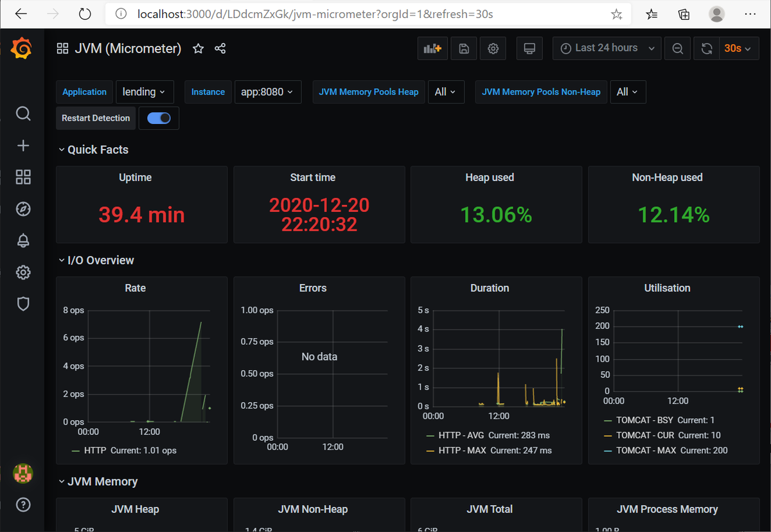Image resolution: width=771 pixels, height=532 pixels.
Task: Click the Add panel icon
Action: (x=432, y=48)
